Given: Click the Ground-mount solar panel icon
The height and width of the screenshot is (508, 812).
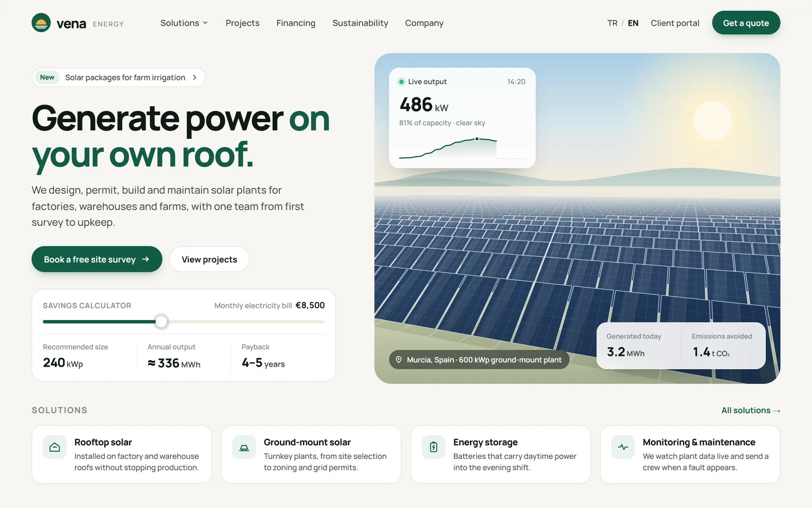Looking at the screenshot, I should 244,447.
